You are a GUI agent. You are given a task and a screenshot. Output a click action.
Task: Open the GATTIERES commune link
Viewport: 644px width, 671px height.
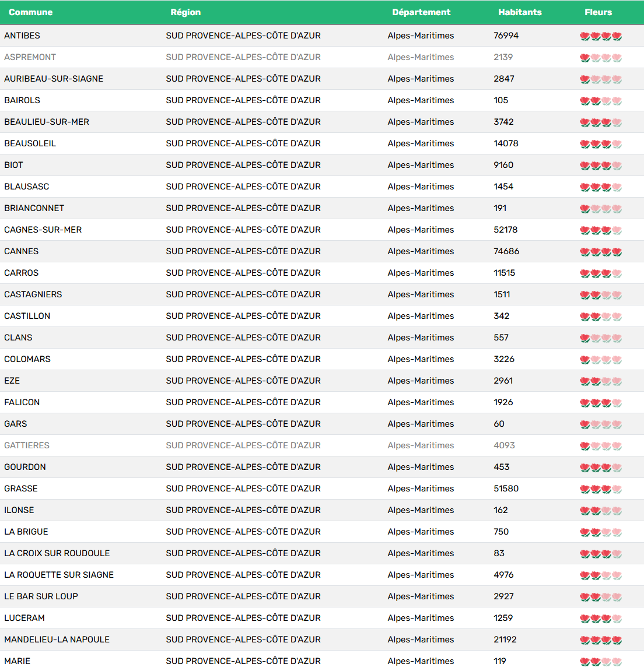click(x=27, y=445)
